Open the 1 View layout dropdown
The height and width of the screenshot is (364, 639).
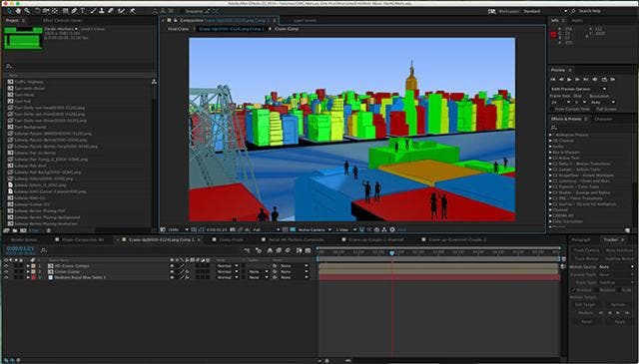346,229
